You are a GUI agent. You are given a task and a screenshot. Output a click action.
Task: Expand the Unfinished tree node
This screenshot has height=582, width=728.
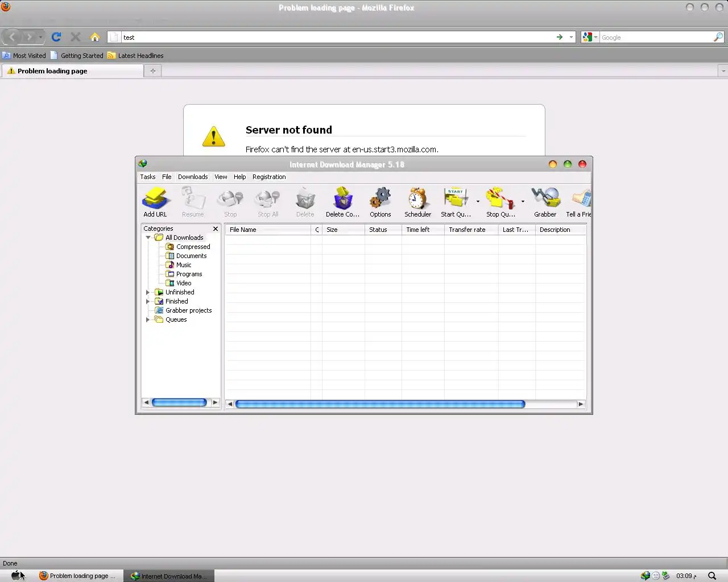(148, 292)
